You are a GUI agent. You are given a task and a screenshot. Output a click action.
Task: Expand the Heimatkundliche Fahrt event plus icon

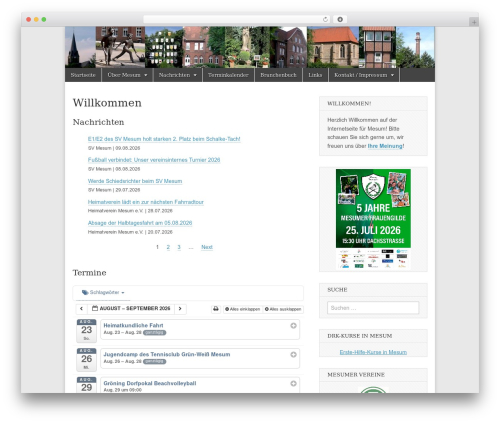click(x=293, y=326)
